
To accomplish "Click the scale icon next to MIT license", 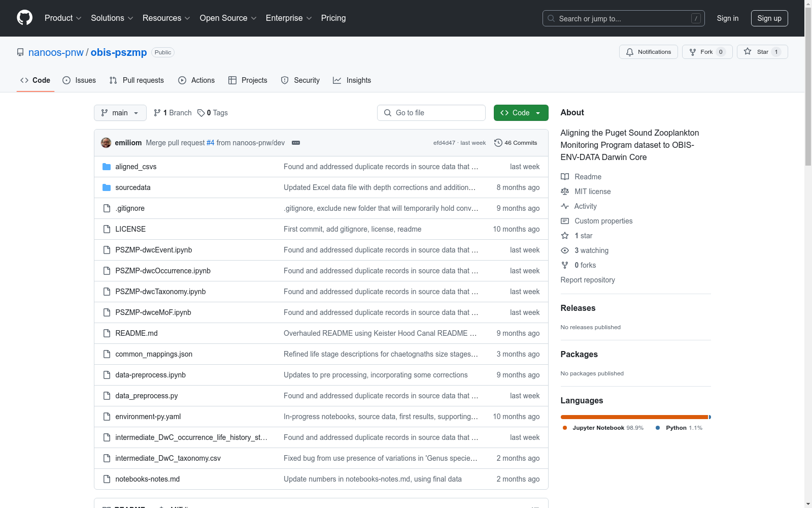I will pos(565,192).
